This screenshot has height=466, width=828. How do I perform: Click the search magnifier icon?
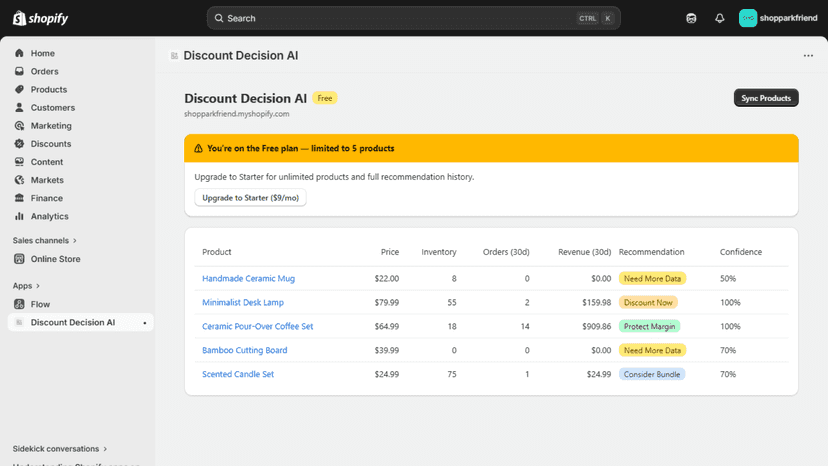point(219,18)
